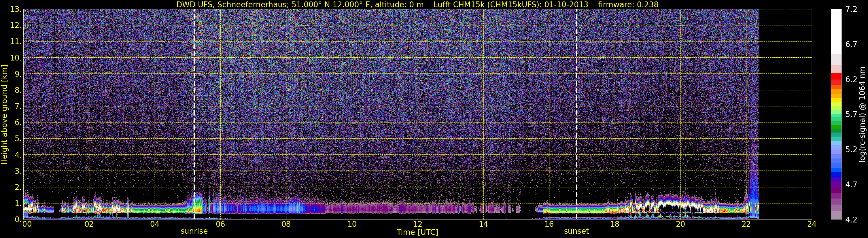Click the colorbar value '6.7'
868x238 pixels.
[x=851, y=44]
